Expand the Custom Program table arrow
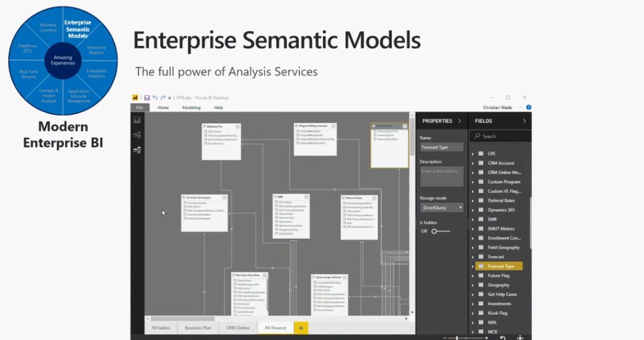This screenshot has width=644, height=340. pos(473,182)
